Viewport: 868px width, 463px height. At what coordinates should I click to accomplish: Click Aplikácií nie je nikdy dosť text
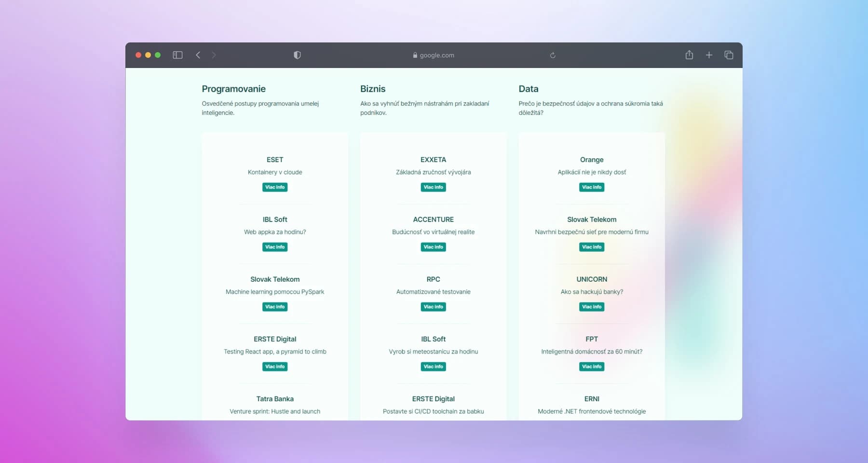pos(592,172)
